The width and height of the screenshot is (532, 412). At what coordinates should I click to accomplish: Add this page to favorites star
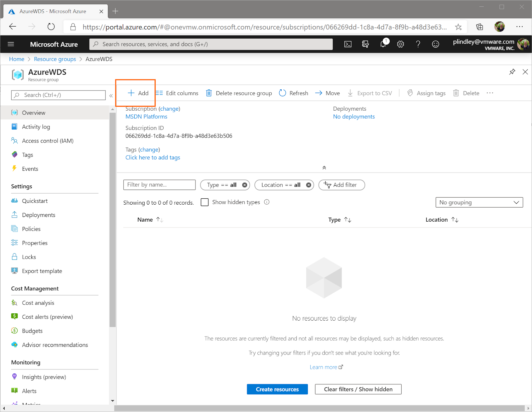[x=459, y=27]
